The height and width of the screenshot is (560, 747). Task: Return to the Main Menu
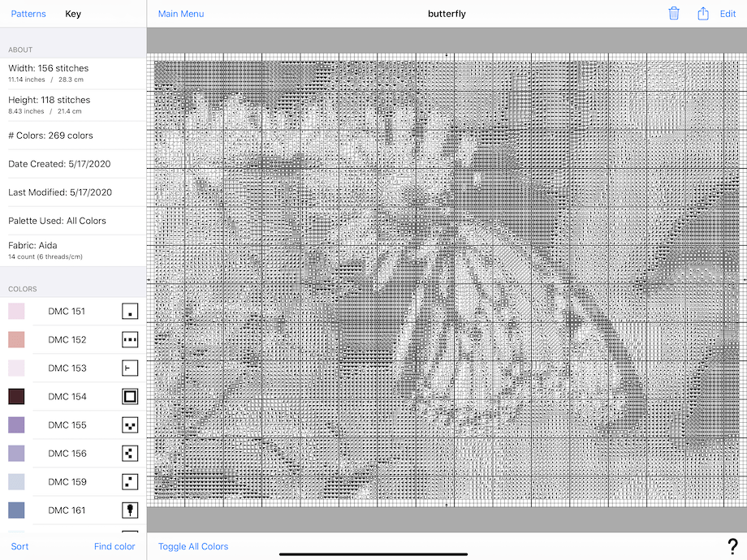click(180, 14)
